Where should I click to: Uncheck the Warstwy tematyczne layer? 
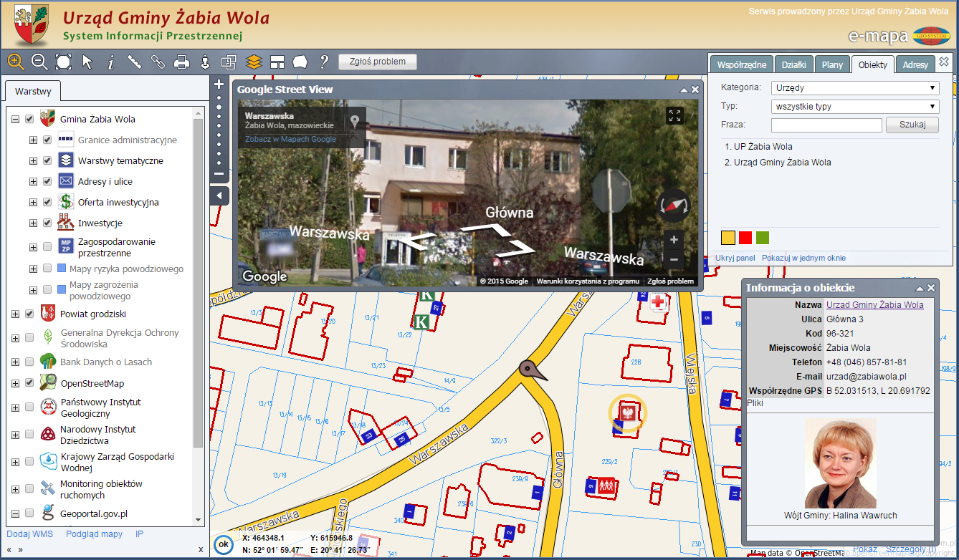pyautogui.click(x=47, y=161)
